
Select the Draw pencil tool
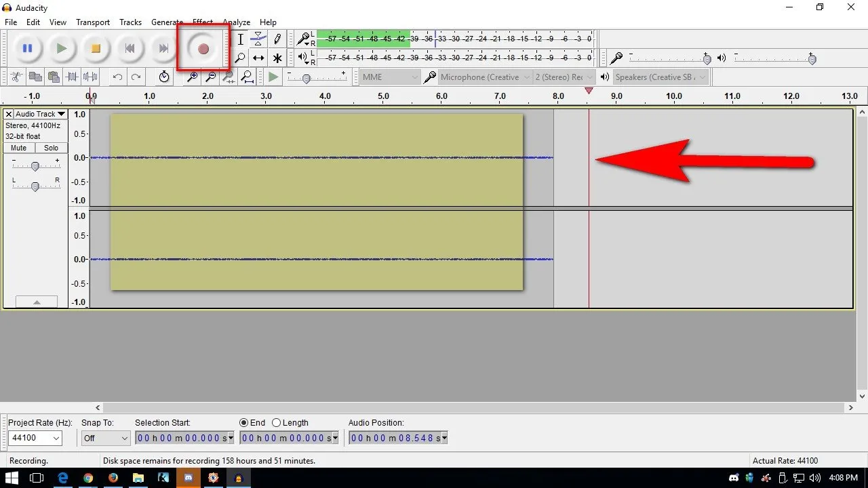[x=277, y=39]
